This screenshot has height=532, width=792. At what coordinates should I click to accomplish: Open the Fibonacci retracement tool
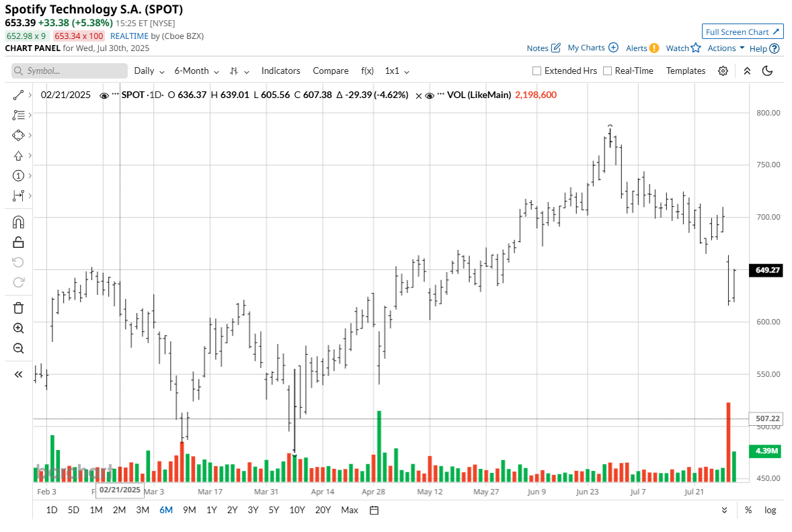point(18,115)
